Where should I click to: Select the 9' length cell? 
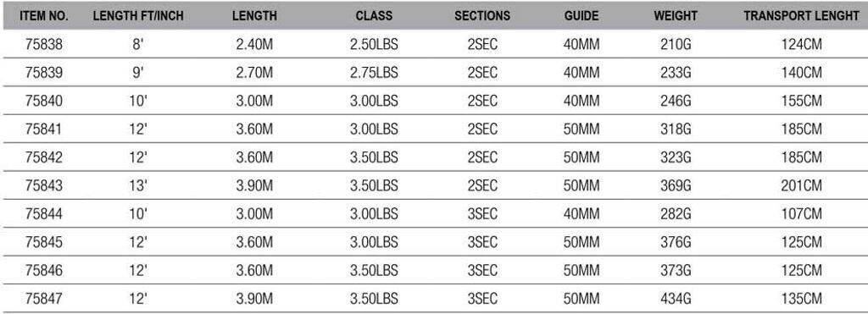click(x=138, y=73)
